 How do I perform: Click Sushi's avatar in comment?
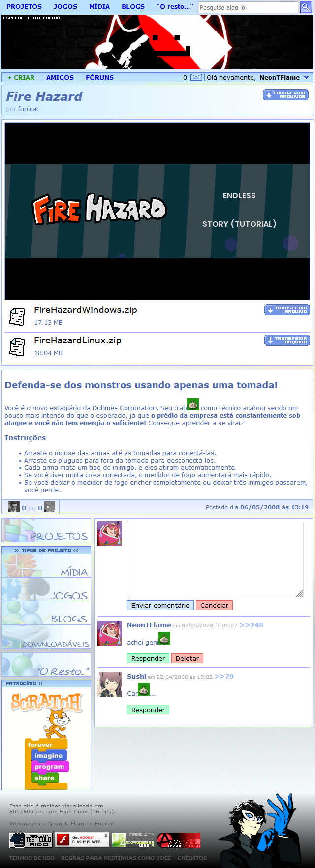point(110,684)
